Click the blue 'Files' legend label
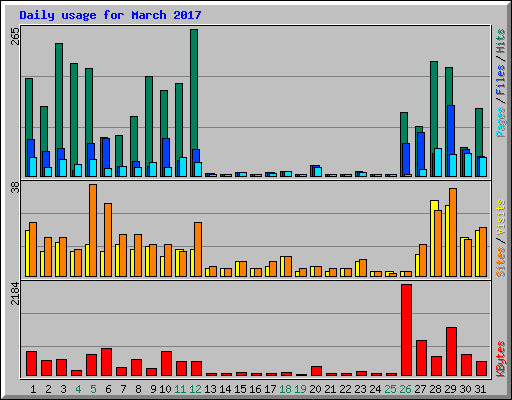Viewport: 512px width, 400px height. [x=500, y=80]
